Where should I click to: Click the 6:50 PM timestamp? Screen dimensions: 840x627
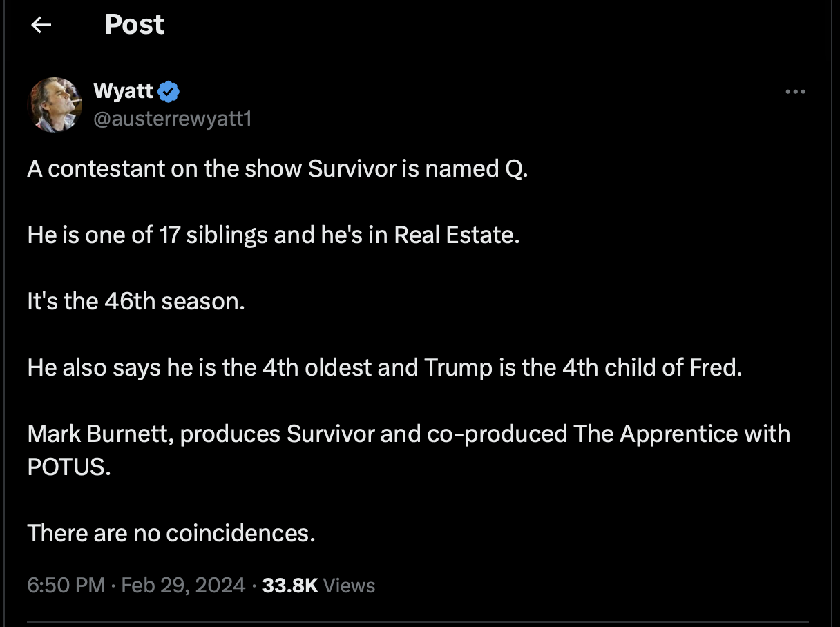[x=66, y=586]
